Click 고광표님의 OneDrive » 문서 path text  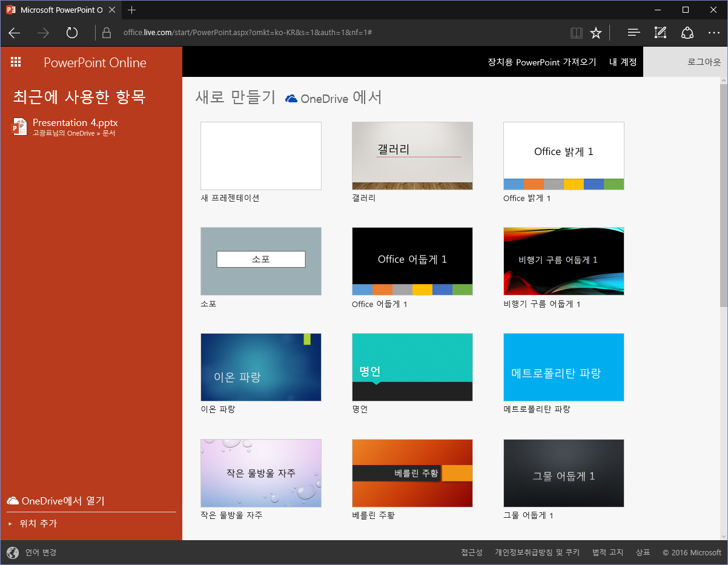(x=74, y=133)
